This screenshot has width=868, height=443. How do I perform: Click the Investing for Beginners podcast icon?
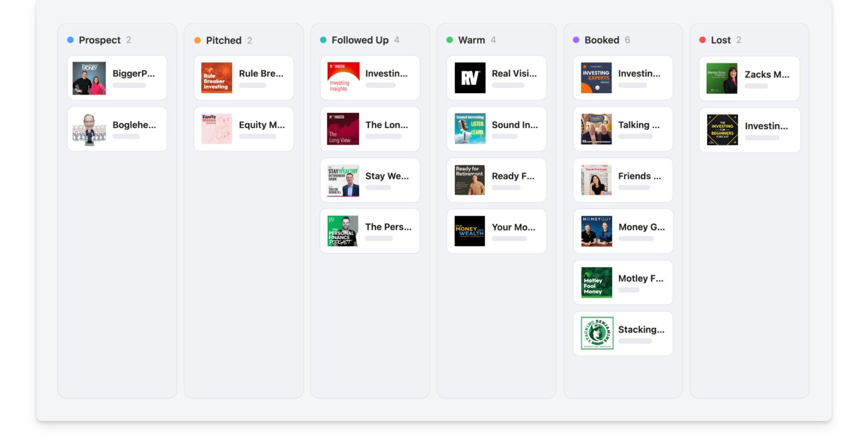pos(722,130)
